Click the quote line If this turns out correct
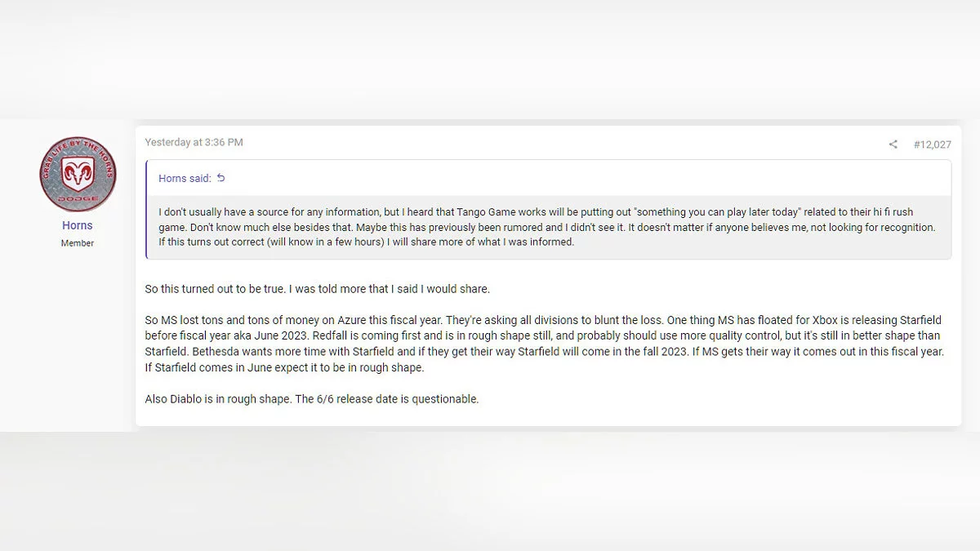 click(x=366, y=242)
